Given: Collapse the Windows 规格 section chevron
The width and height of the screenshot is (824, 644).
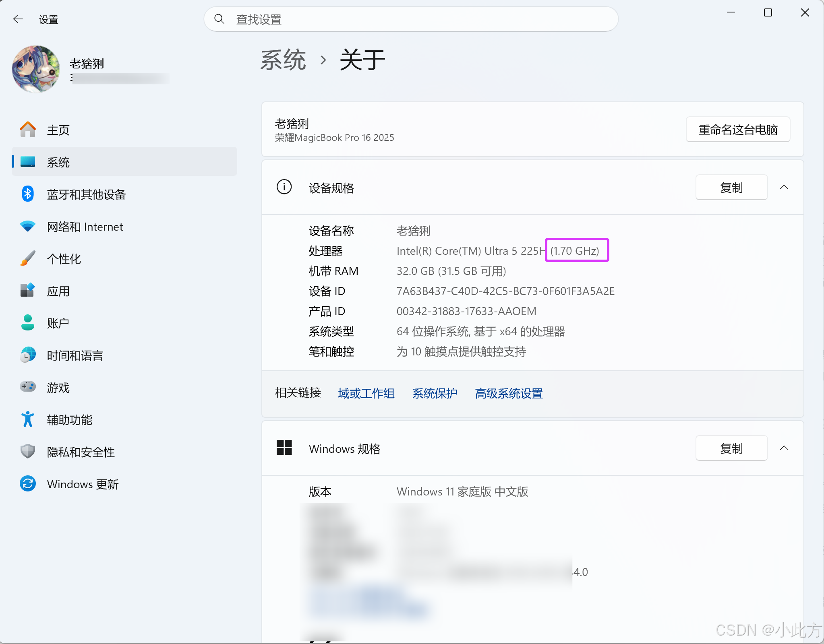Looking at the screenshot, I should (784, 448).
